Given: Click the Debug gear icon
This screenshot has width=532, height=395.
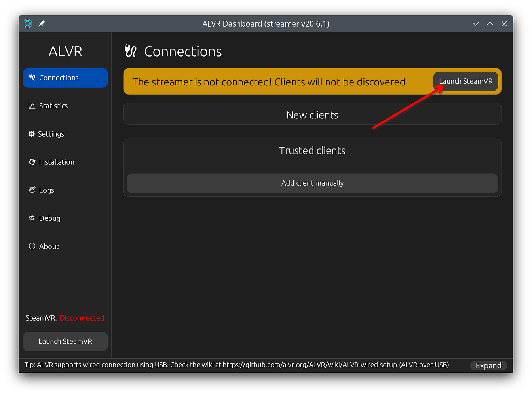Looking at the screenshot, I should tap(32, 218).
